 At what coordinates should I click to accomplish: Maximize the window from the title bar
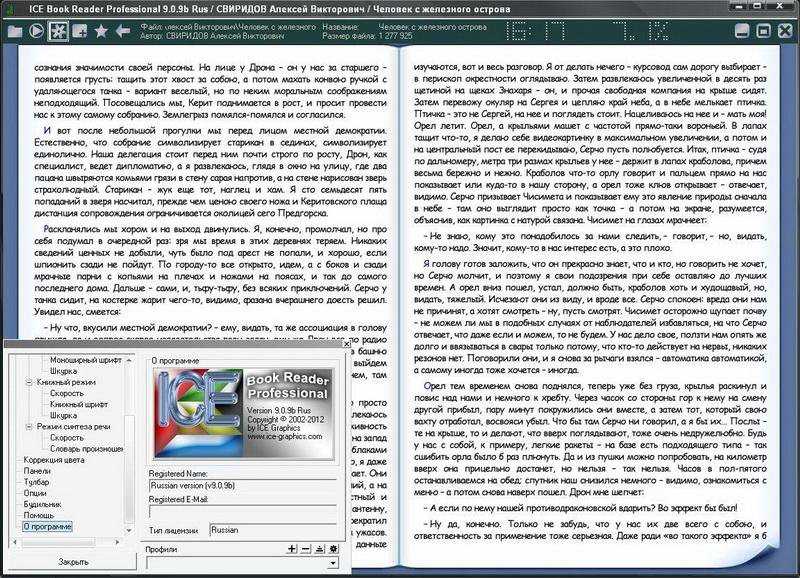coord(757,7)
